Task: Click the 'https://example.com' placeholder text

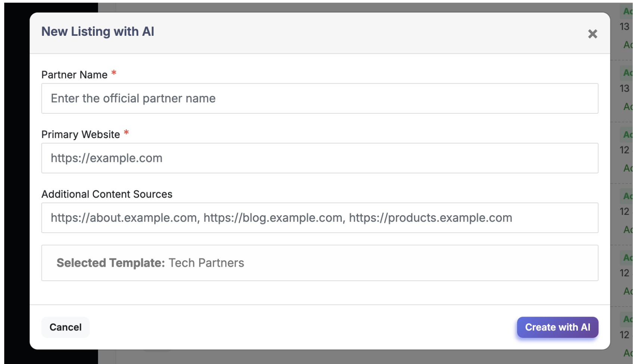Action: pos(107,159)
